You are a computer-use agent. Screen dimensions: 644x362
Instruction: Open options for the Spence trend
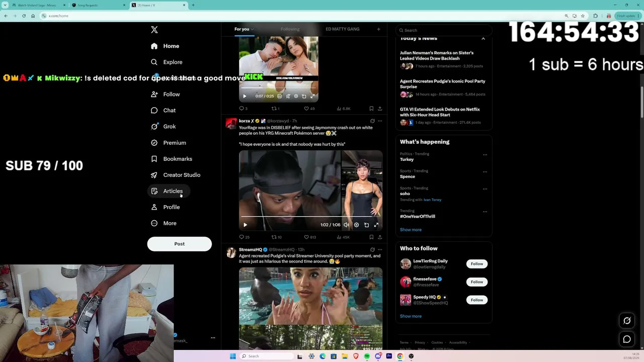(485, 172)
